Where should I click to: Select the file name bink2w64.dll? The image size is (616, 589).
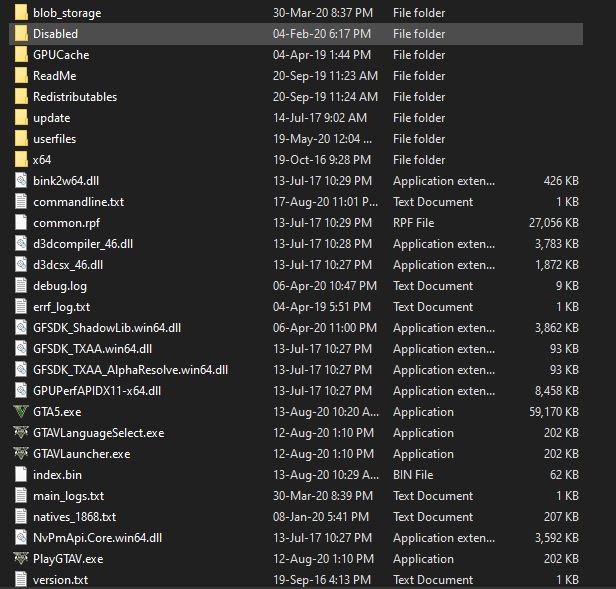point(66,181)
